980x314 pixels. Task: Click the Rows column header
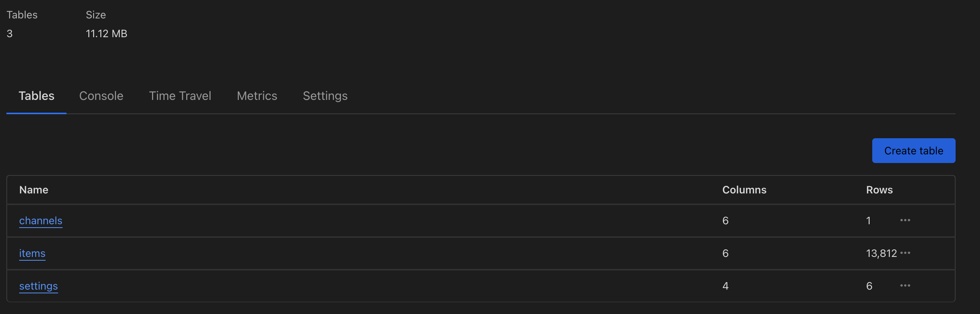click(x=879, y=190)
